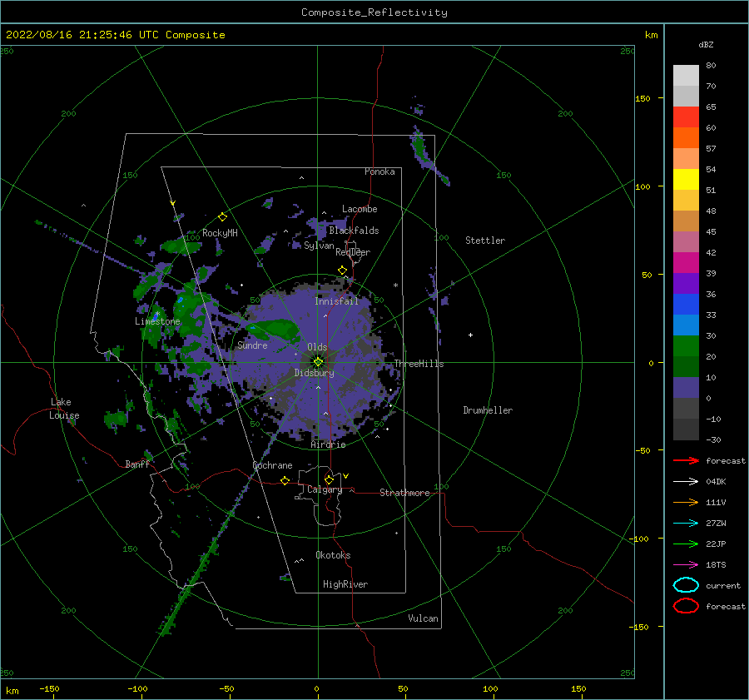Screen dimensions: 749x700
Task: Click the km unit label at top right
Action: pyautogui.click(x=651, y=35)
